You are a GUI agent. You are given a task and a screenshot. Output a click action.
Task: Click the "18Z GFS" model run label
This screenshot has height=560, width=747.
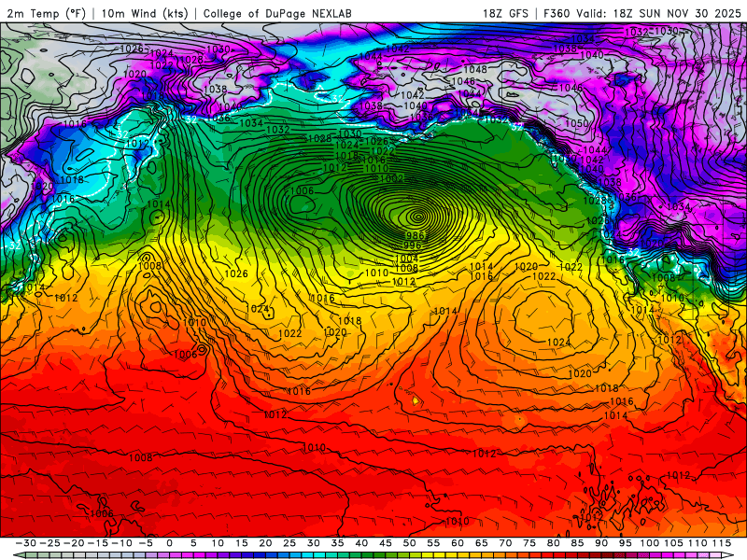[505, 13]
